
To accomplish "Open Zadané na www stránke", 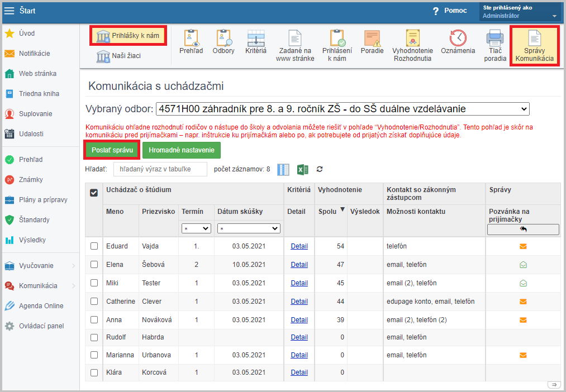I will [295, 46].
